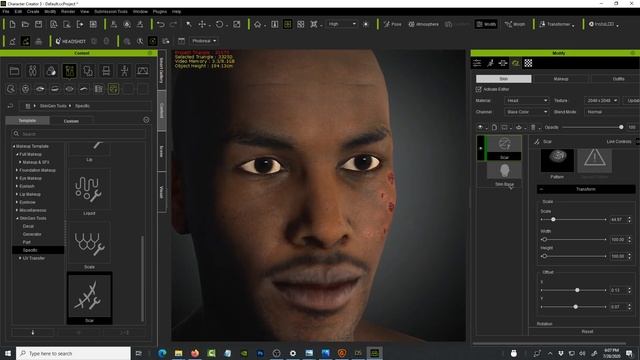Open the Plugins menu
The height and width of the screenshot is (360, 640).
coord(160,12)
